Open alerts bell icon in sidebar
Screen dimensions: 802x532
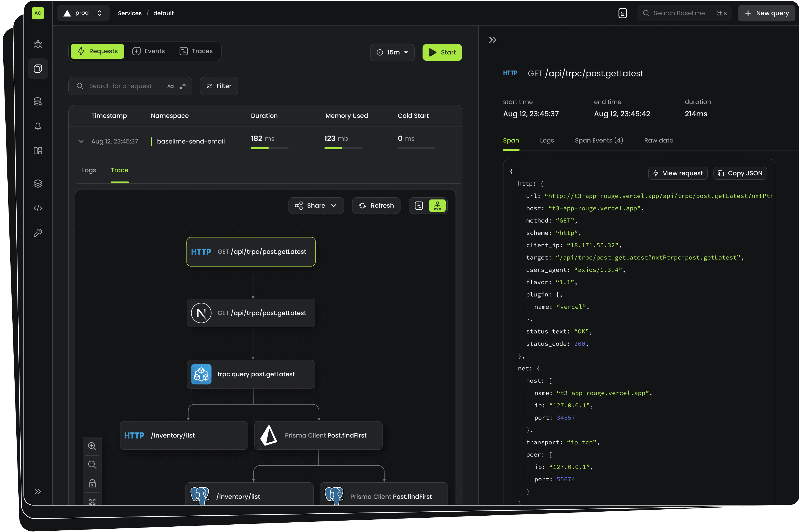click(38, 126)
